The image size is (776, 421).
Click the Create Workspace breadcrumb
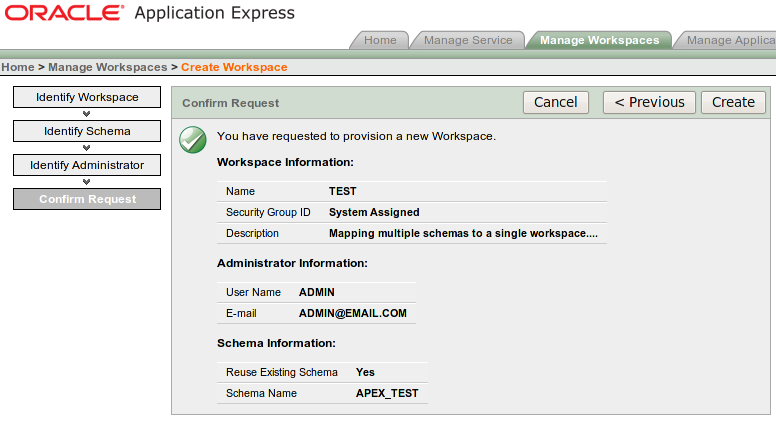point(234,67)
